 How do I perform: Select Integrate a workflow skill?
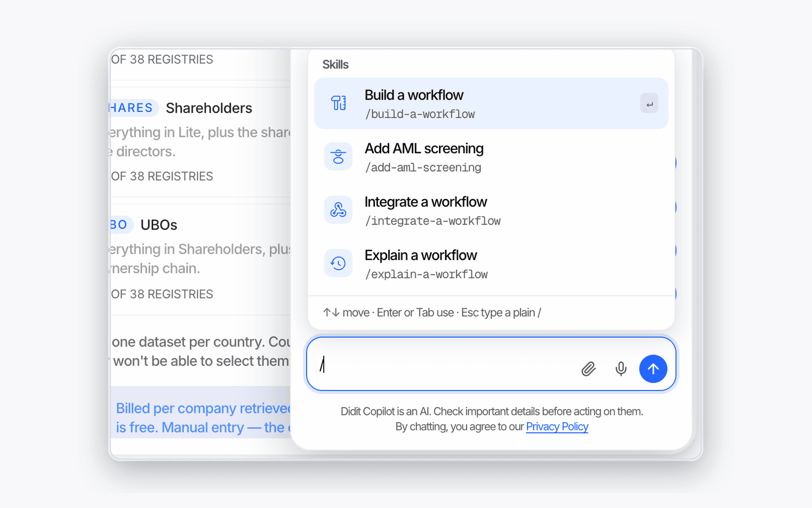[x=491, y=210]
